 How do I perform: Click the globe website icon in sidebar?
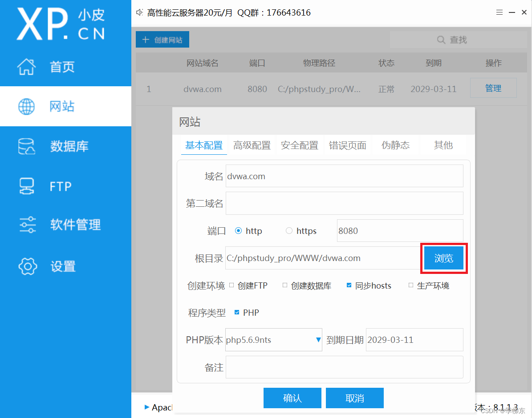[x=26, y=106]
